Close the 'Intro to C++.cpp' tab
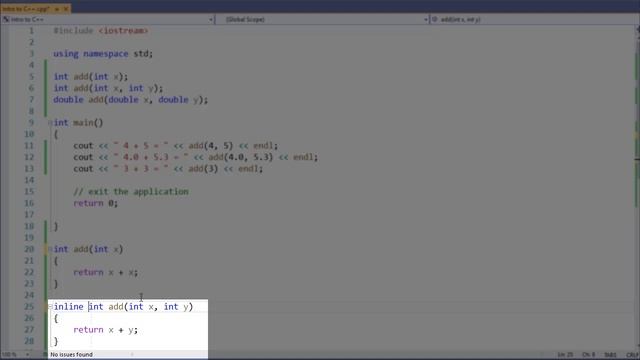Viewport: 640px width, 360px height. 66,9
